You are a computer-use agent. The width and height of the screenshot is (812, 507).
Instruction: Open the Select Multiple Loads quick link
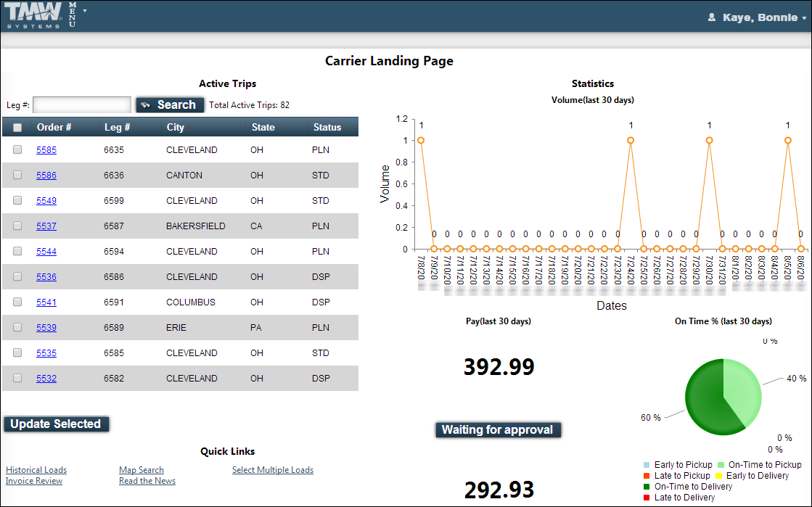[272, 470]
